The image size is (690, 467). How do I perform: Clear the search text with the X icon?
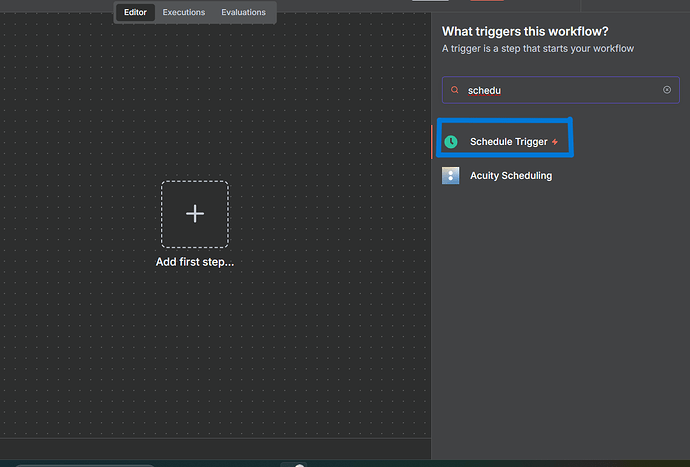tap(667, 90)
